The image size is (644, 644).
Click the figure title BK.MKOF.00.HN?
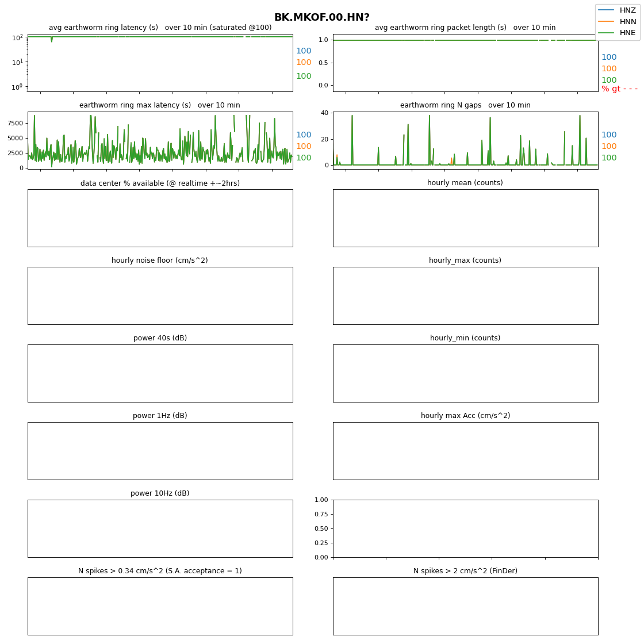tap(321, 17)
